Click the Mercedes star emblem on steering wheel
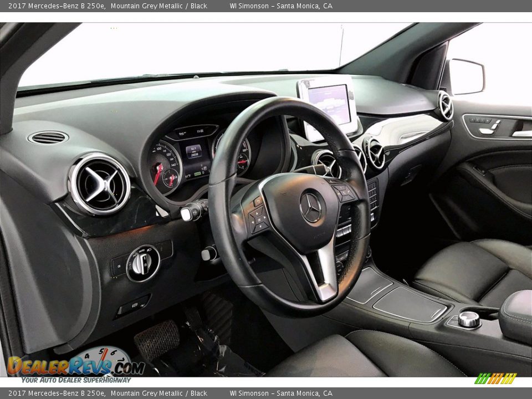Screen dimensions: 532x399 (311, 207)
